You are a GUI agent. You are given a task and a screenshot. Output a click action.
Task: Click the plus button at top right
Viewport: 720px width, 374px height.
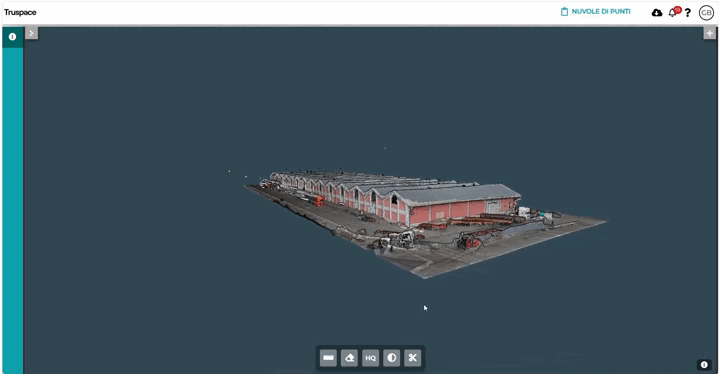709,33
